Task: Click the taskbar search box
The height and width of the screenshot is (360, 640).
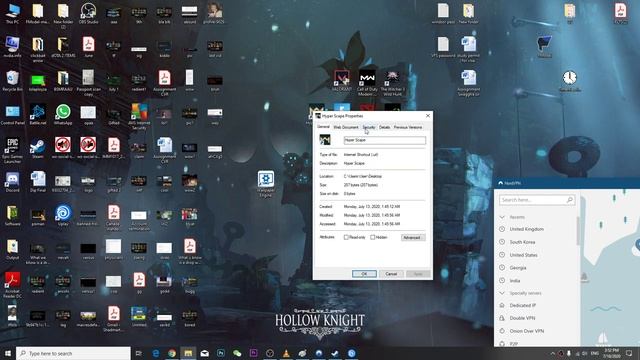Action: click(73, 353)
